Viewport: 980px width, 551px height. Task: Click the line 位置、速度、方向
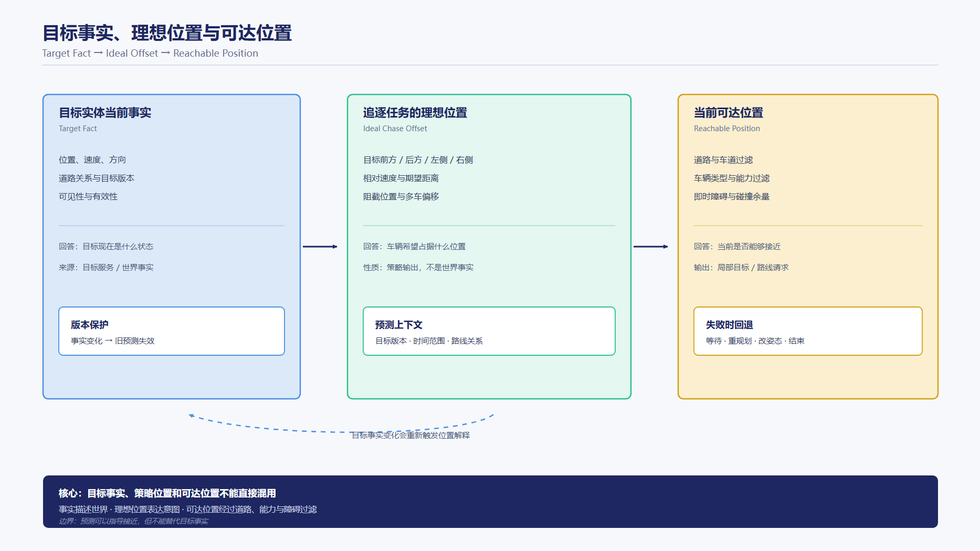(92, 160)
